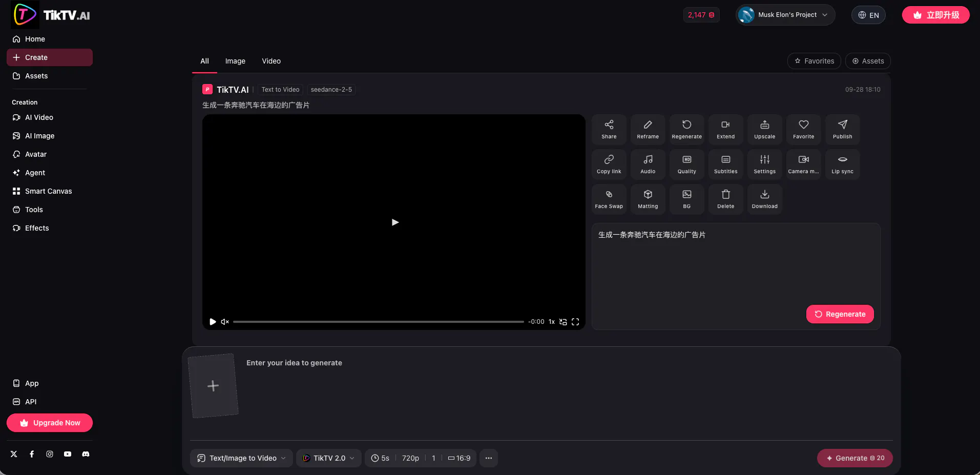Viewport: 980px width, 475px height.
Task: Change the 5s duration setting
Action: tap(380, 458)
